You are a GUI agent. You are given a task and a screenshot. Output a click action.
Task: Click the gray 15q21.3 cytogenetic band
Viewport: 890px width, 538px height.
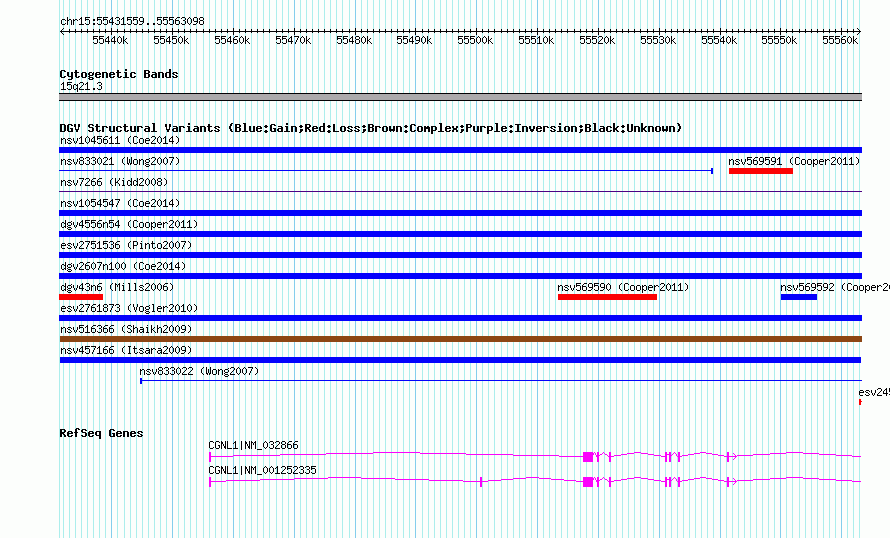[460, 97]
